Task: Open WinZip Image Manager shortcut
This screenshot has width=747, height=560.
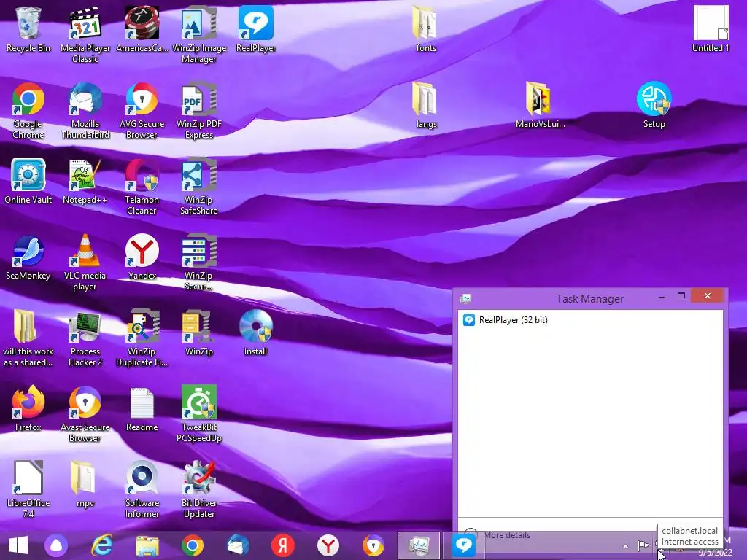Action: [x=199, y=34]
